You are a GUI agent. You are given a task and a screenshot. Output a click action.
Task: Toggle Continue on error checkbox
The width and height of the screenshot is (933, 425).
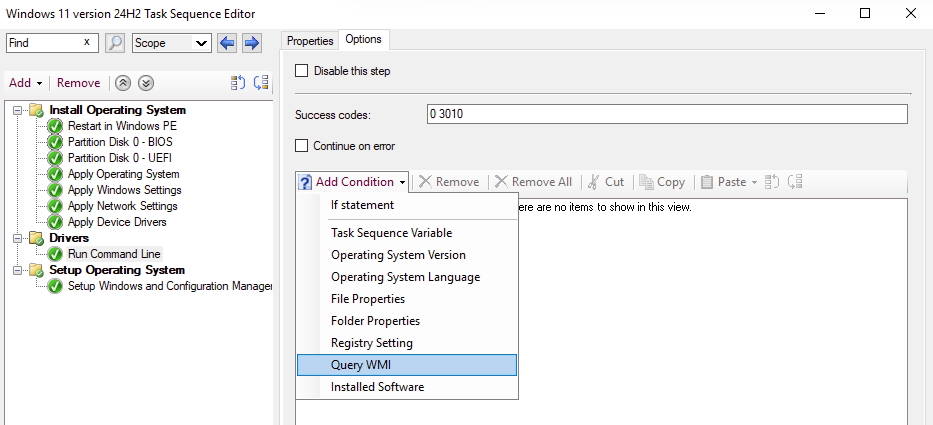(302, 146)
